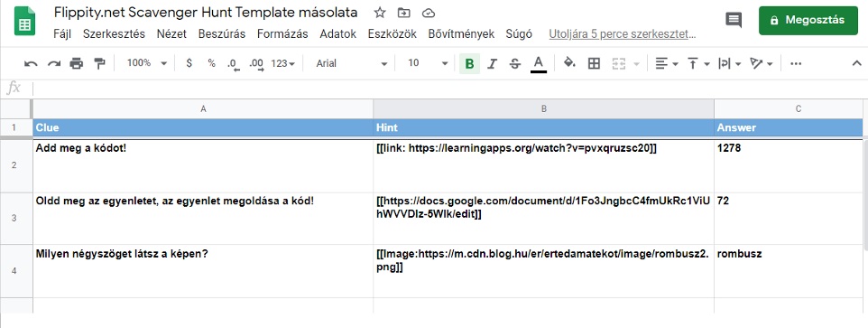Screen dimensions: 868x328
Task: Toggle strikethrough formatting
Action: click(515, 64)
